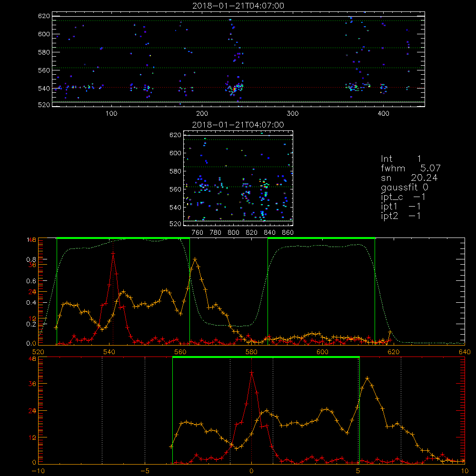Click the 'gaussfit 0' readout line
This screenshot has height=476, width=476.
click(x=405, y=188)
